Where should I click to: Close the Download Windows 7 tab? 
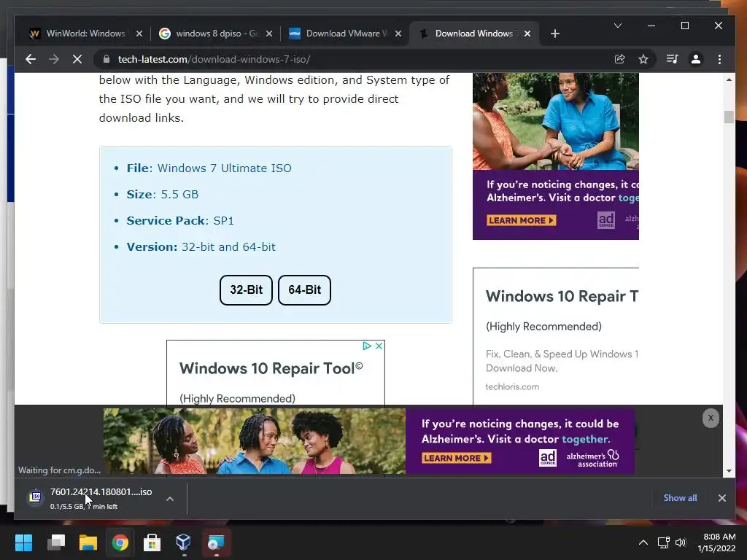click(527, 34)
